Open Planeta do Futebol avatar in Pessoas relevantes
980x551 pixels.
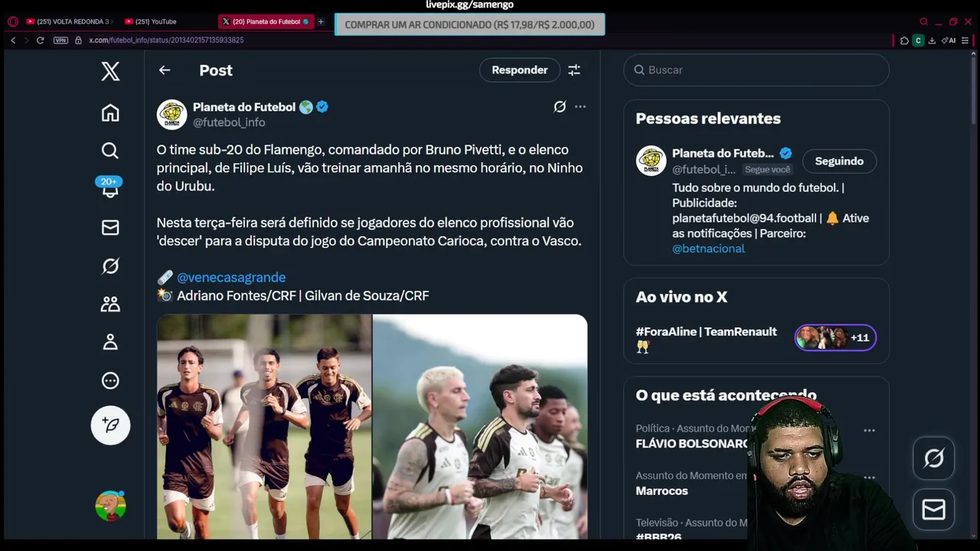pyautogui.click(x=651, y=161)
